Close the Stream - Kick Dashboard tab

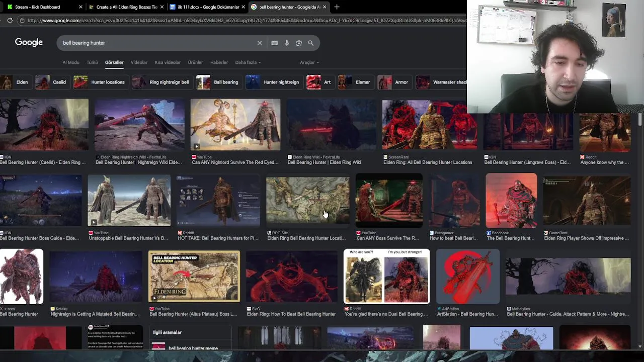point(80,7)
